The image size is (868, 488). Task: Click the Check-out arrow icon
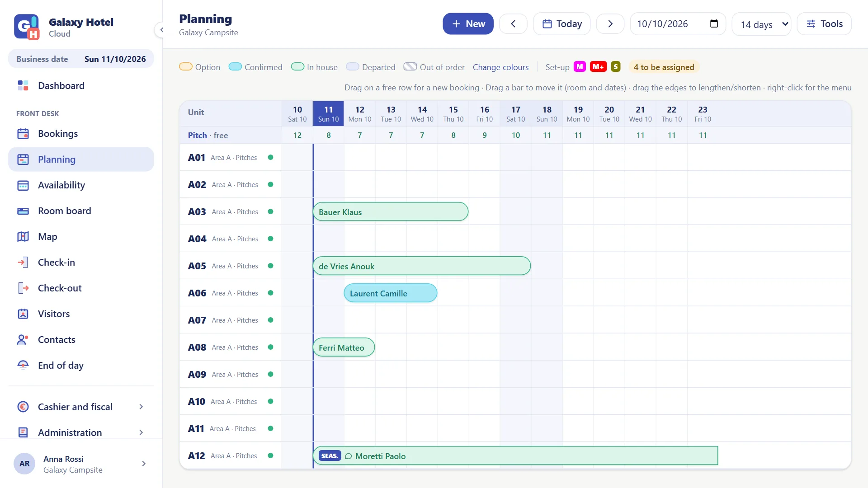pyautogui.click(x=23, y=288)
